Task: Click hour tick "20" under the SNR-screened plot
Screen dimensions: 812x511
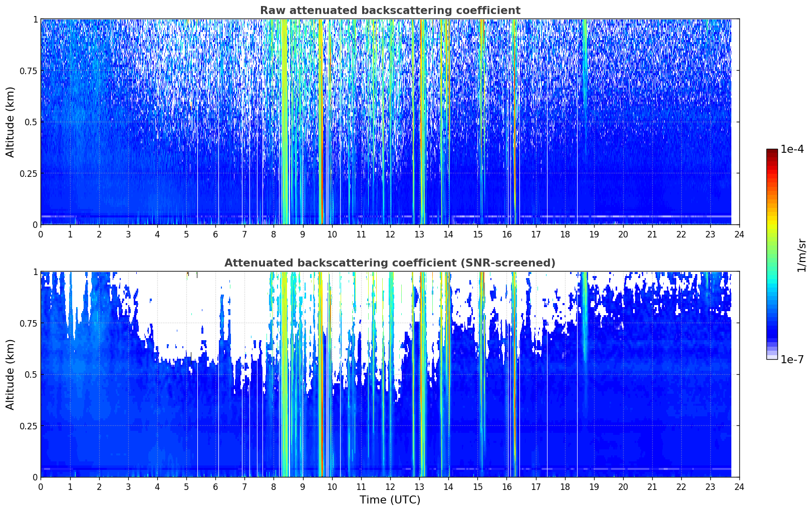Action: point(623,486)
